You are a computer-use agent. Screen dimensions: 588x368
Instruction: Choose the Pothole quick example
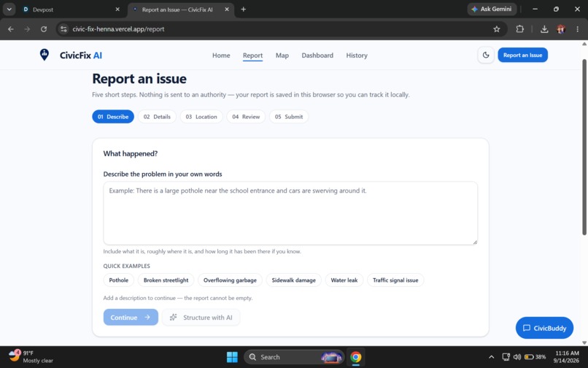coord(118,280)
